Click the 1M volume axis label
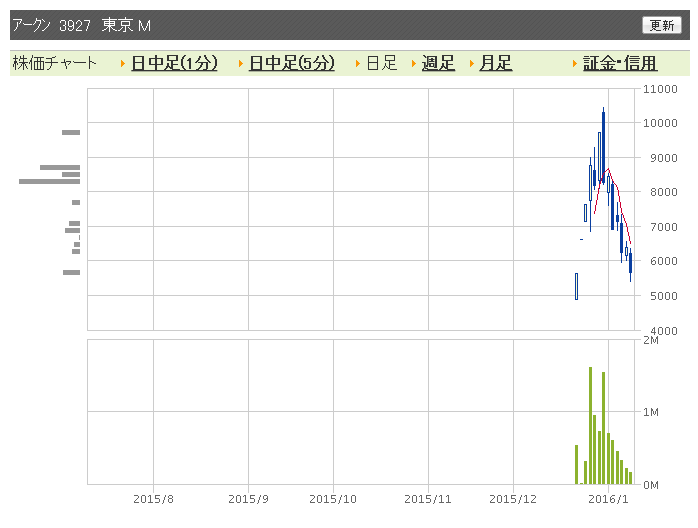Screen dimensions: 698x528 click(650, 412)
